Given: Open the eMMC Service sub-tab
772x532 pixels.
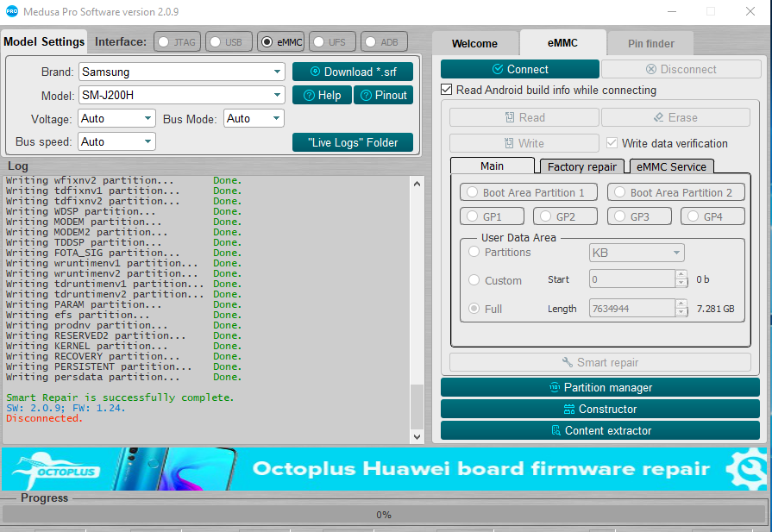Looking at the screenshot, I should click(672, 166).
